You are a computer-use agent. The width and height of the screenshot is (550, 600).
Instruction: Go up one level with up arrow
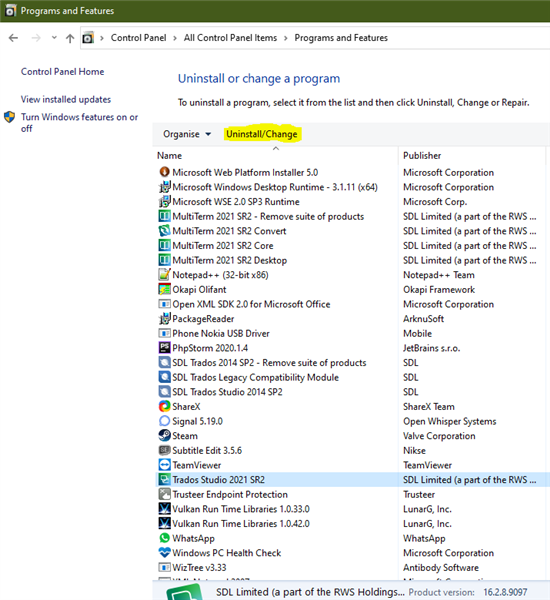pos(70,38)
